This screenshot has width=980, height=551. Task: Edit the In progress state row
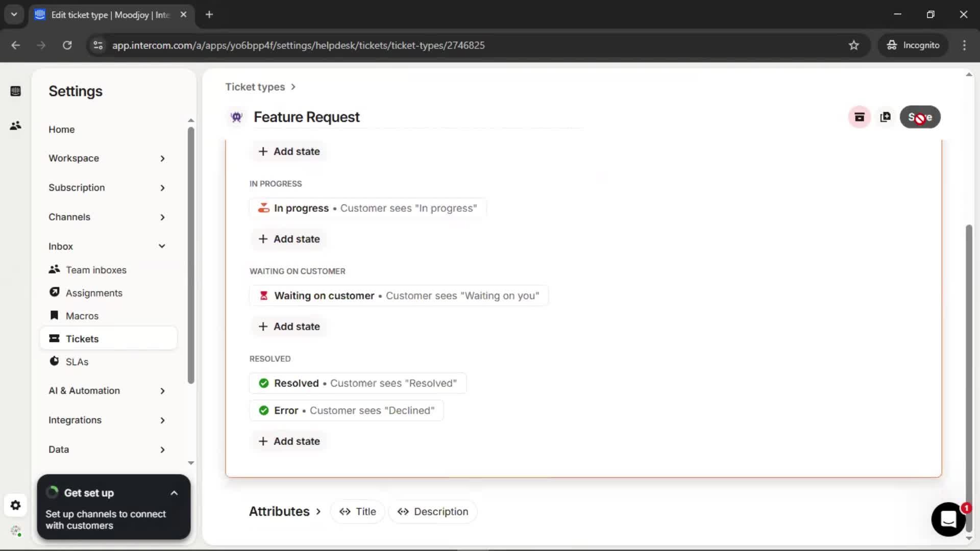tap(367, 208)
